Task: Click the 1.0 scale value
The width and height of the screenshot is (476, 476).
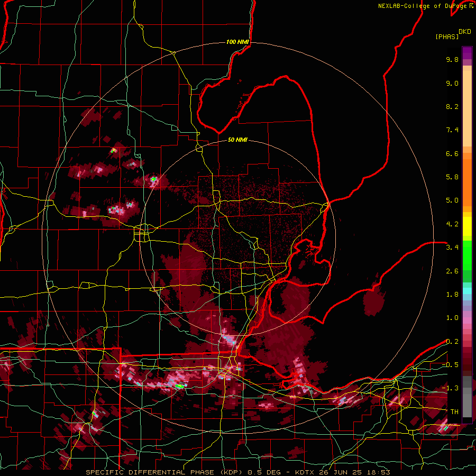Action: tap(452, 318)
